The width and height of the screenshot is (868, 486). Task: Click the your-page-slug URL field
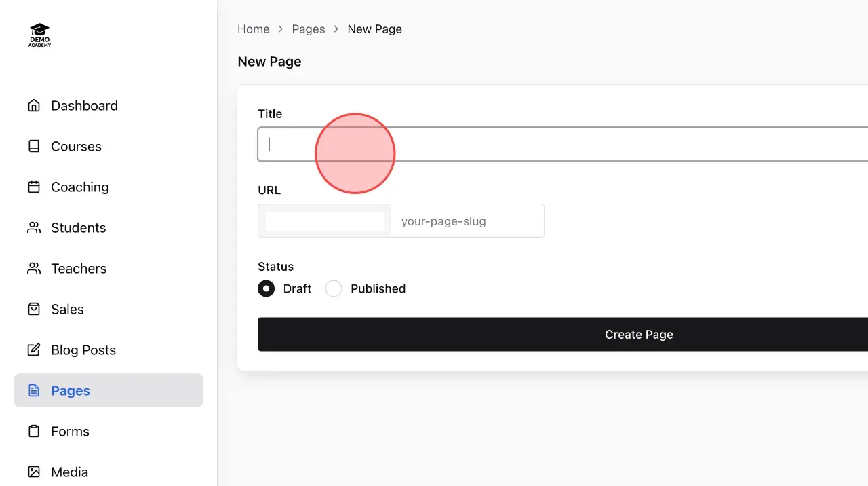(467, 221)
